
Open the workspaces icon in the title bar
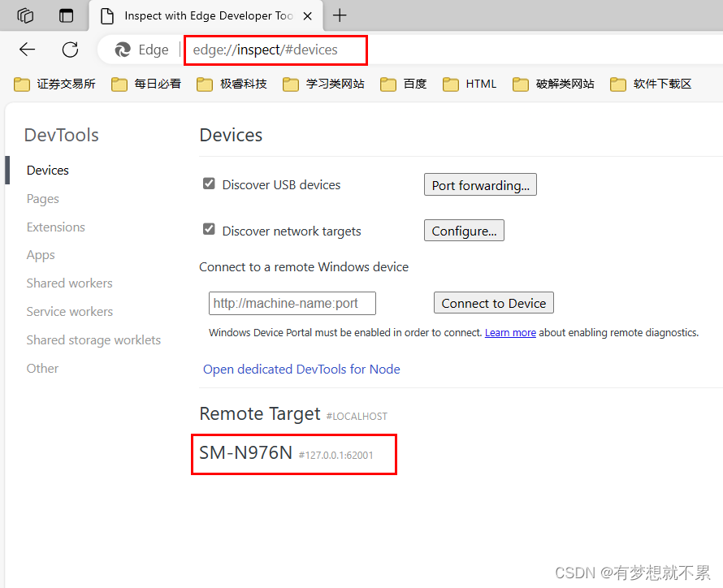25,15
